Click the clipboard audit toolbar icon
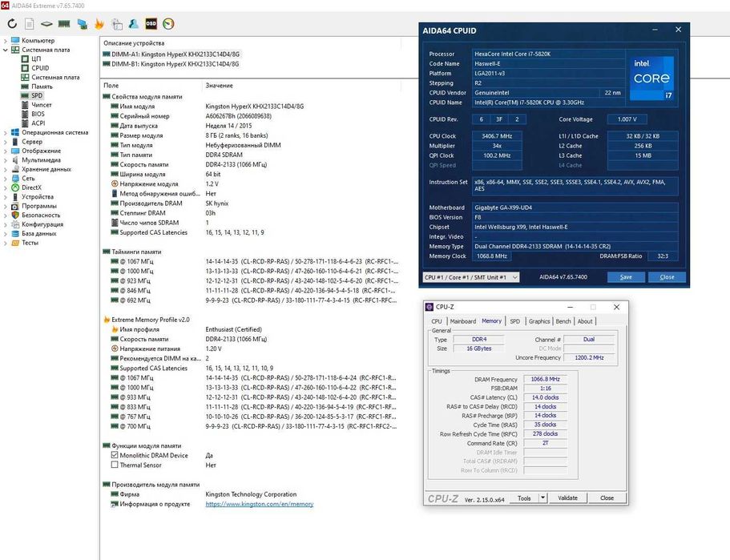730x560 pixels. coord(117,24)
